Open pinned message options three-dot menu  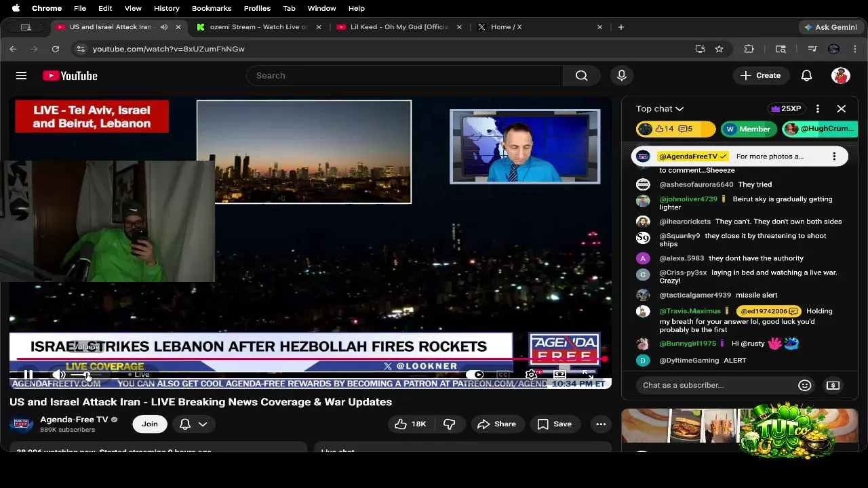(x=833, y=156)
